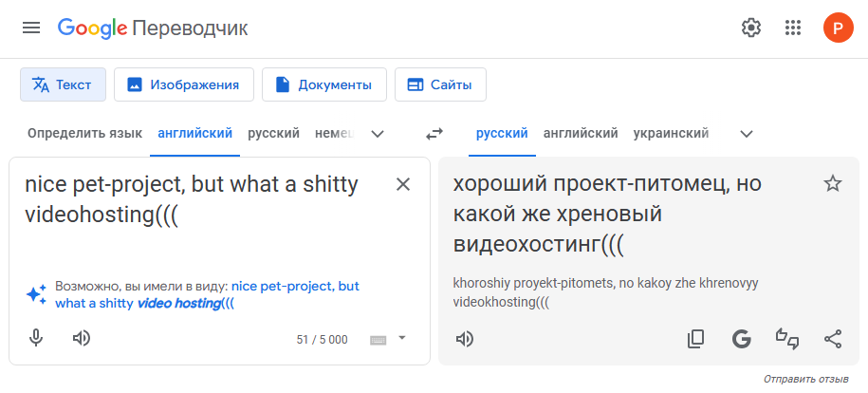Screen dimensions: 868x393
Task: Swap source and target languages
Action: [x=434, y=134]
